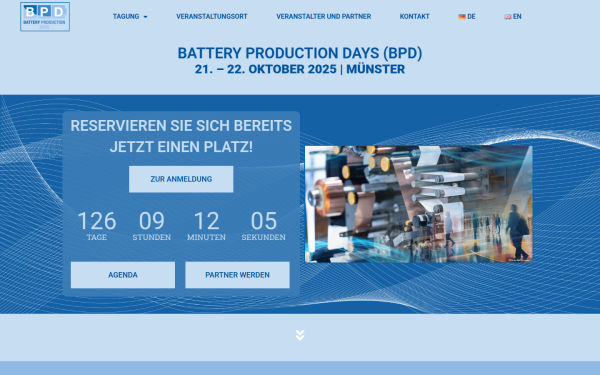Open the Veranstaltungsort page

tap(212, 16)
